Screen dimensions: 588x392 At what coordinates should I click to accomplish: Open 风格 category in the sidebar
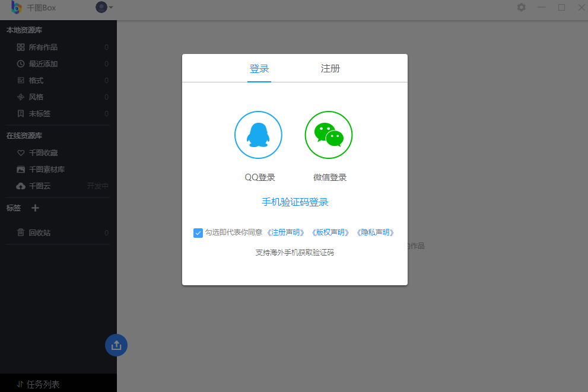tap(59, 97)
